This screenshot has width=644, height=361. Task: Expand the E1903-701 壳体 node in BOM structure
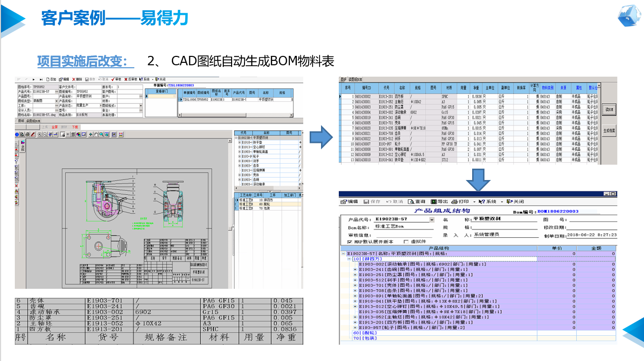(x=355, y=285)
